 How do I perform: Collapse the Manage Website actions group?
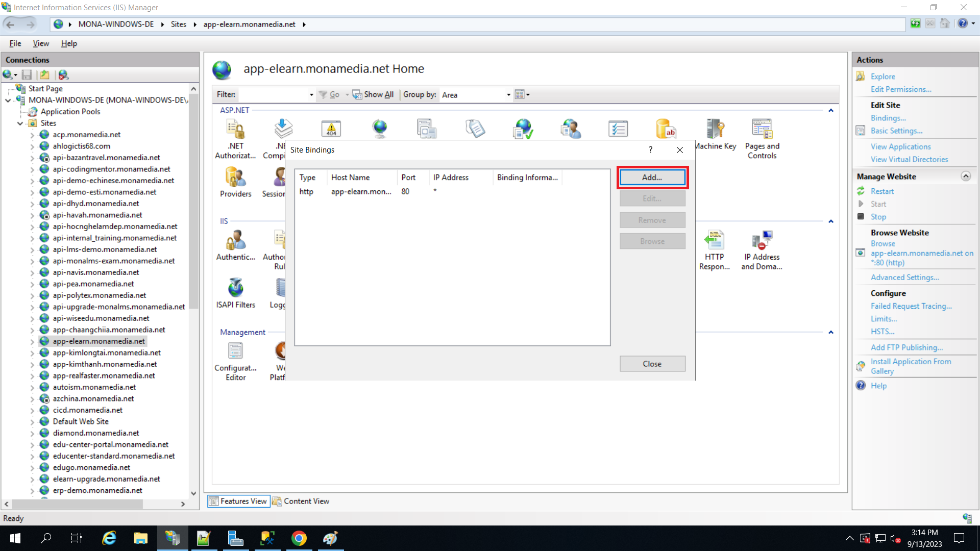pyautogui.click(x=966, y=176)
